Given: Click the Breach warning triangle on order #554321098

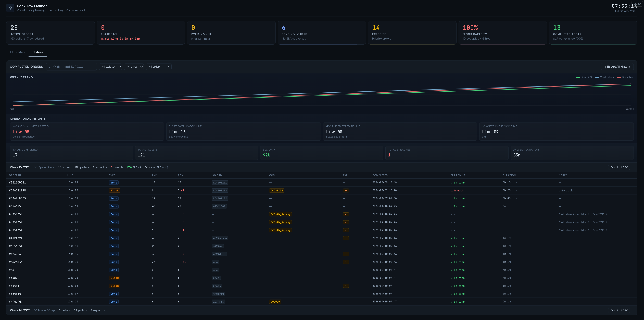Looking at the screenshot, I should pyautogui.click(x=451, y=190).
